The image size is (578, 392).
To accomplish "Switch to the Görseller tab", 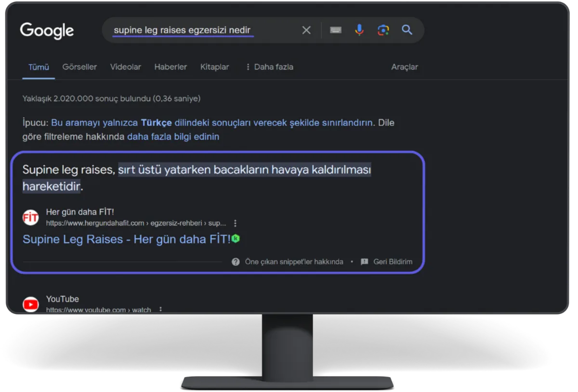I will [x=79, y=67].
